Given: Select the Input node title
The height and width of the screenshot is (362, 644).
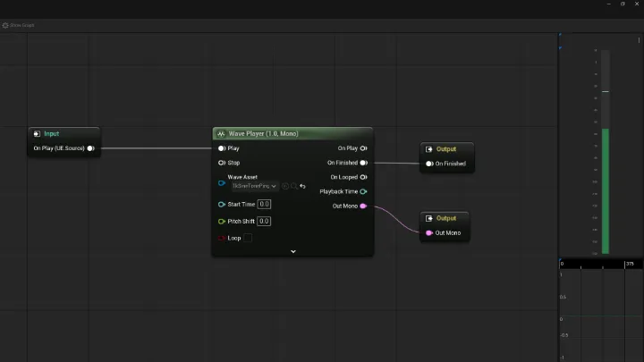Looking at the screenshot, I should pos(51,134).
